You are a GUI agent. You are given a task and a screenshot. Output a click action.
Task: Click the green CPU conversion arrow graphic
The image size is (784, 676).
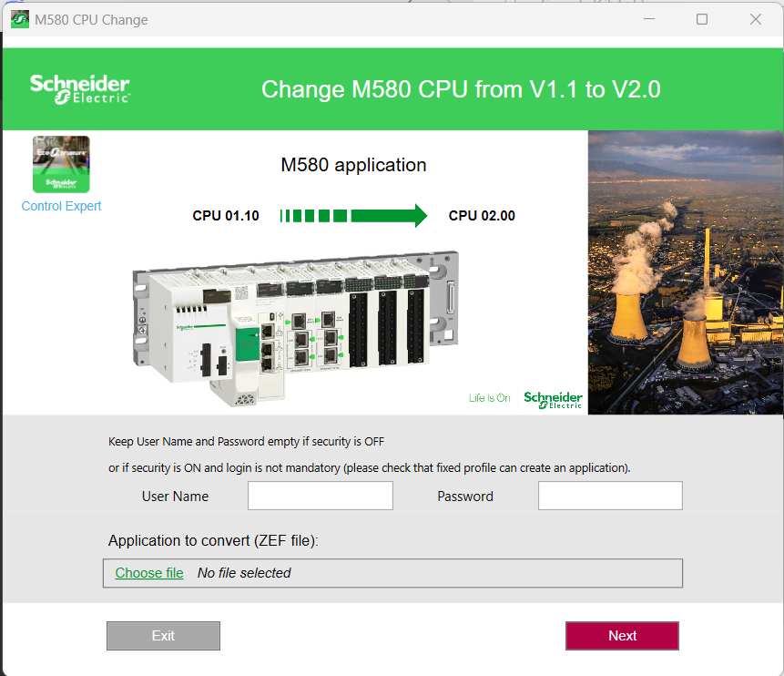point(353,216)
